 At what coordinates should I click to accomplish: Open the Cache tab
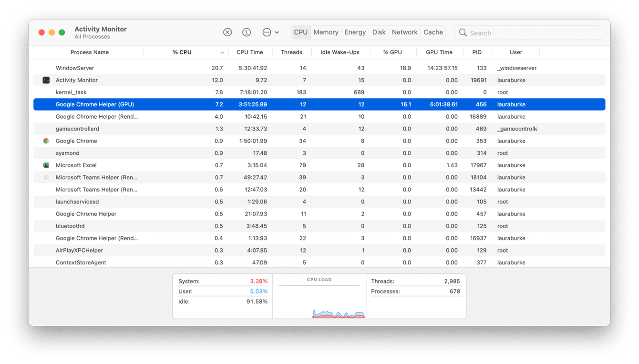(x=433, y=32)
